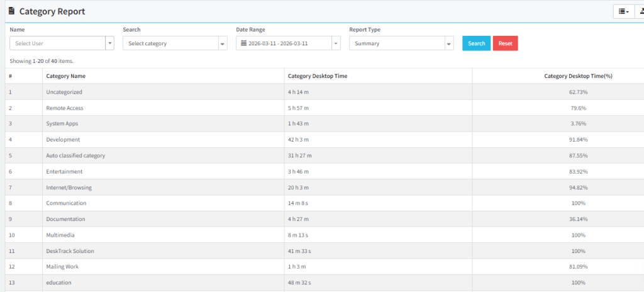The image size is (644, 292).
Task: Click the Documentation category name
Action: pos(65,219)
